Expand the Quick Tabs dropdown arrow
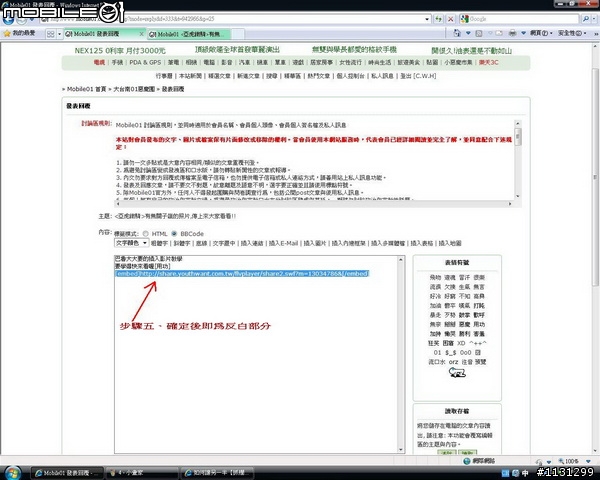The height and width of the screenshot is (480, 600). pos(59,34)
